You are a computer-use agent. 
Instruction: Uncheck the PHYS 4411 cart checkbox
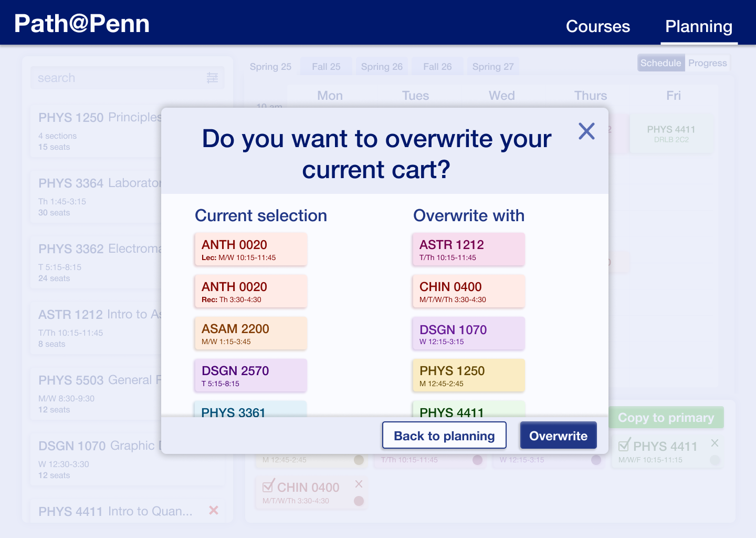[x=624, y=446]
